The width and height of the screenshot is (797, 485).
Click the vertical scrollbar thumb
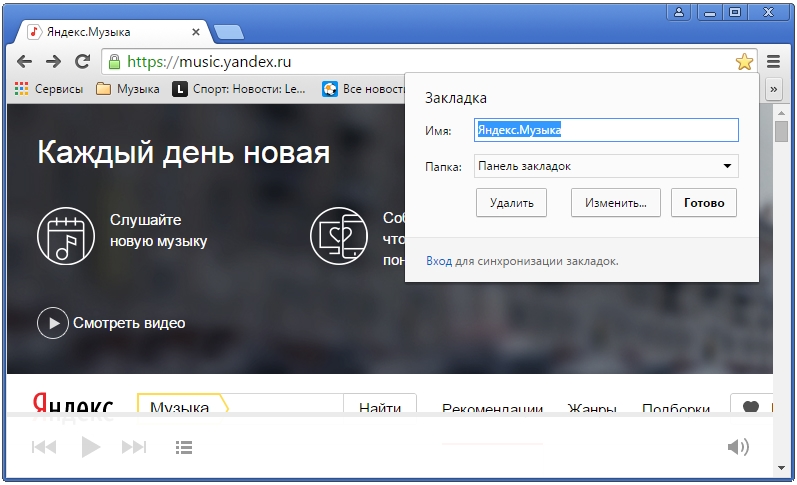[x=781, y=132]
